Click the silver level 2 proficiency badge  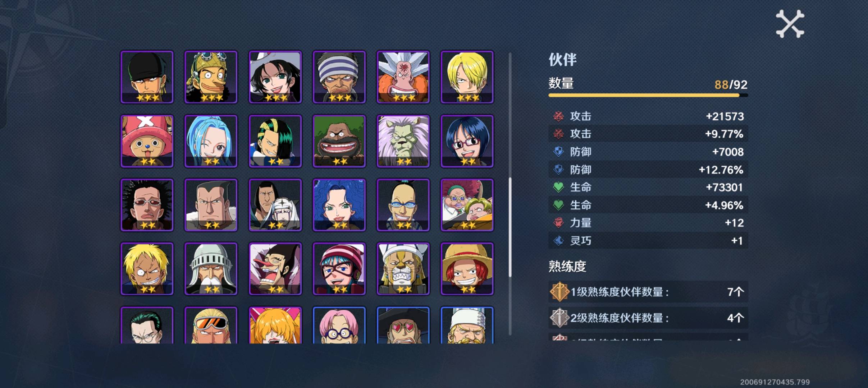(x=559, y=318)
